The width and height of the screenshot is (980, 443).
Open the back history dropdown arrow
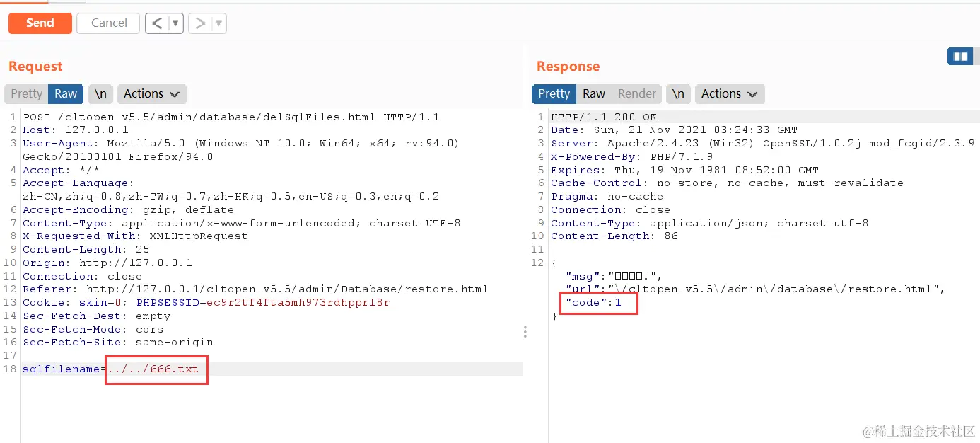click(x=175, y=23)
